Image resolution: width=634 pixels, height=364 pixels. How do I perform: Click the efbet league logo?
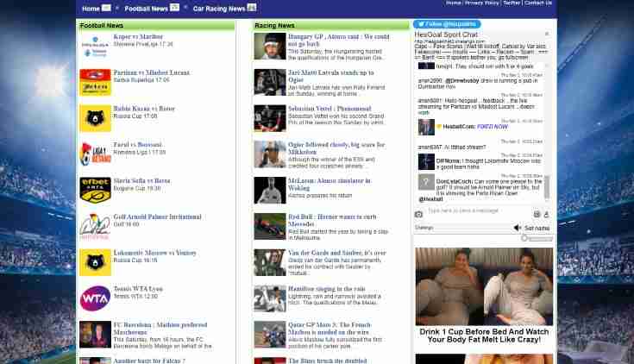[x=95, y=190]
